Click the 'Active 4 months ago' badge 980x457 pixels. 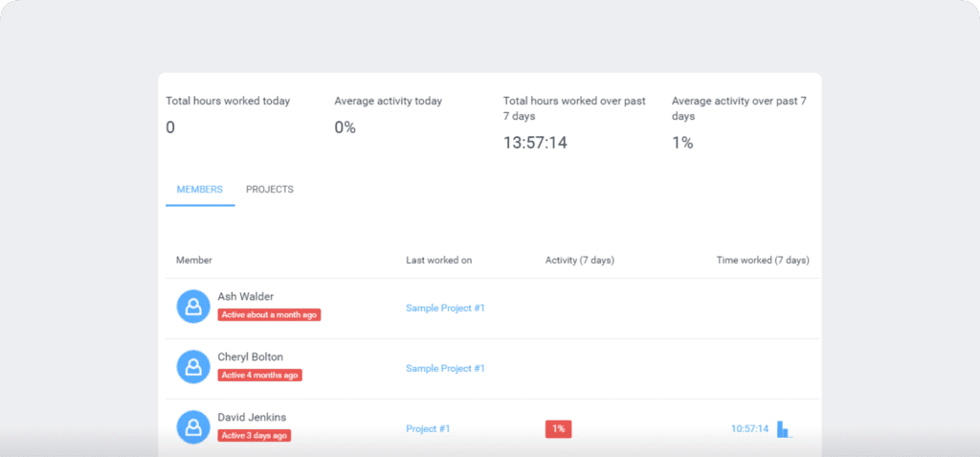(260, 375)
